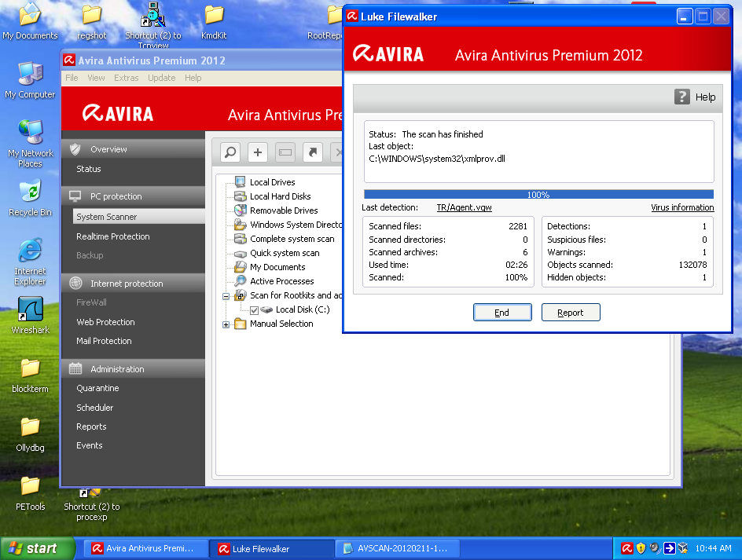Select the My Documents scan profile in tree
Viewport: 742px width, 560px height.
coord(270,267)
